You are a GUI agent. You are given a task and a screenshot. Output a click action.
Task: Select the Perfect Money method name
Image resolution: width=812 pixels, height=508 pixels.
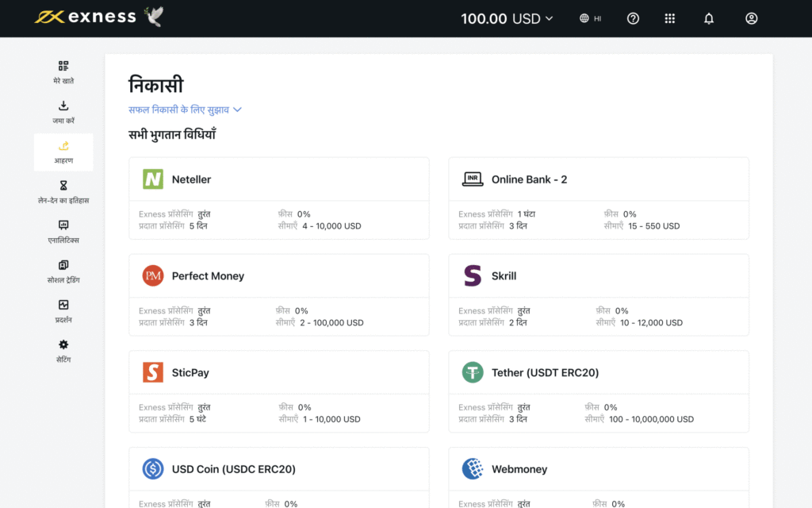(208, 275)
